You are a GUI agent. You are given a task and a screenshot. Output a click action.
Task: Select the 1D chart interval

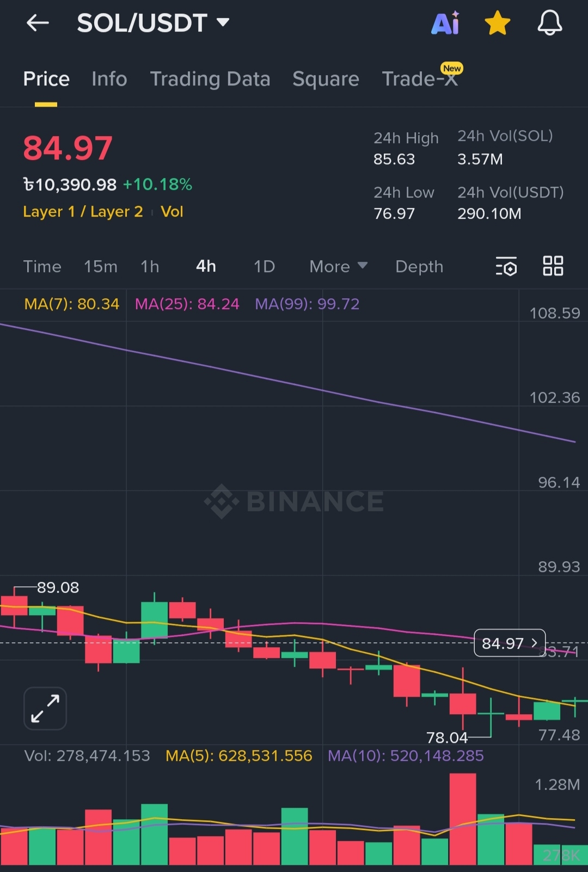pos(264,267)
